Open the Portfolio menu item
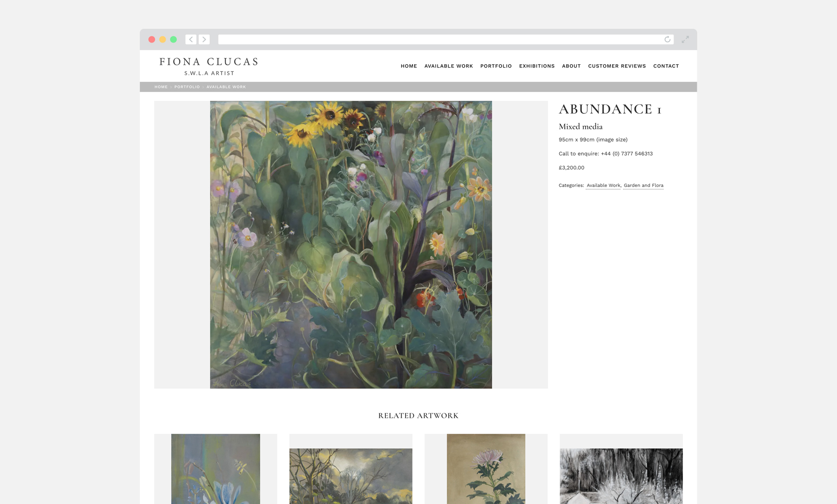The image size is (837, 504). coord(496,66)
